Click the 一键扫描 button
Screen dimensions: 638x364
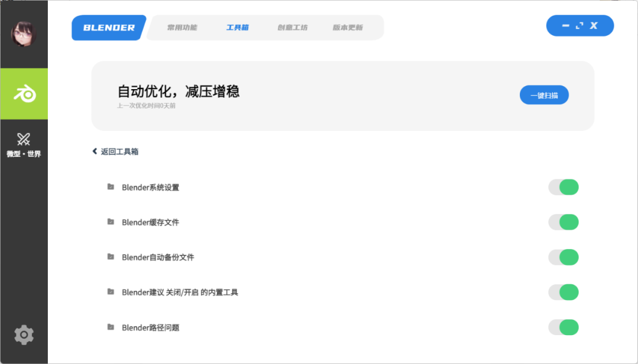click(544, 95)
